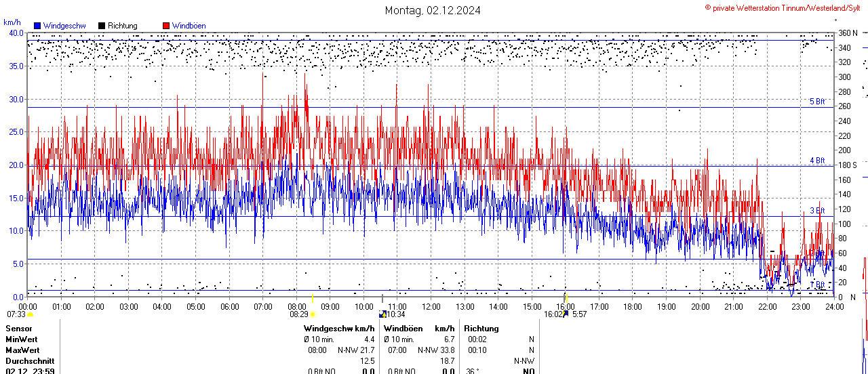868x374 pixels.
Task: Click the 06:00 time axis label
Action: coord(229,307)
